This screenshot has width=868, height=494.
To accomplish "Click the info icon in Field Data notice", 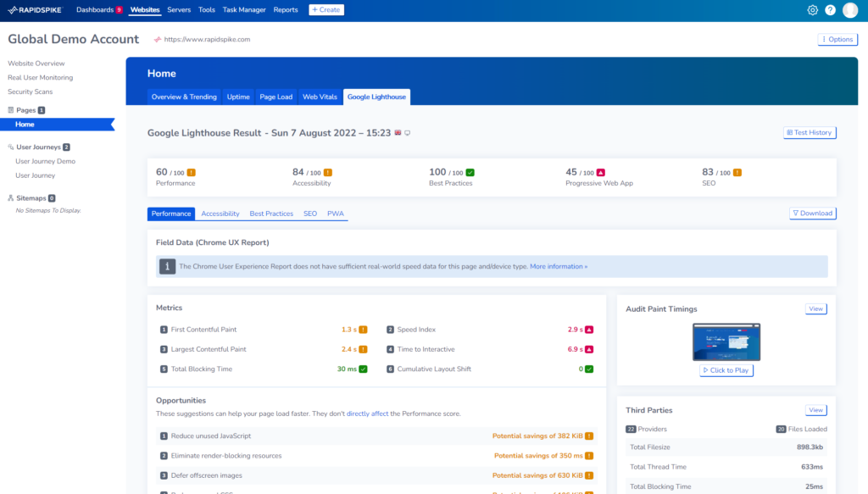I will click(x=167, y=267).
